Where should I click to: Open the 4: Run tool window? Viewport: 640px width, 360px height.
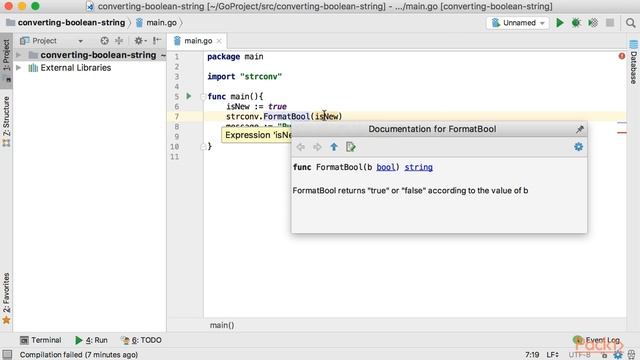[91, 340]
